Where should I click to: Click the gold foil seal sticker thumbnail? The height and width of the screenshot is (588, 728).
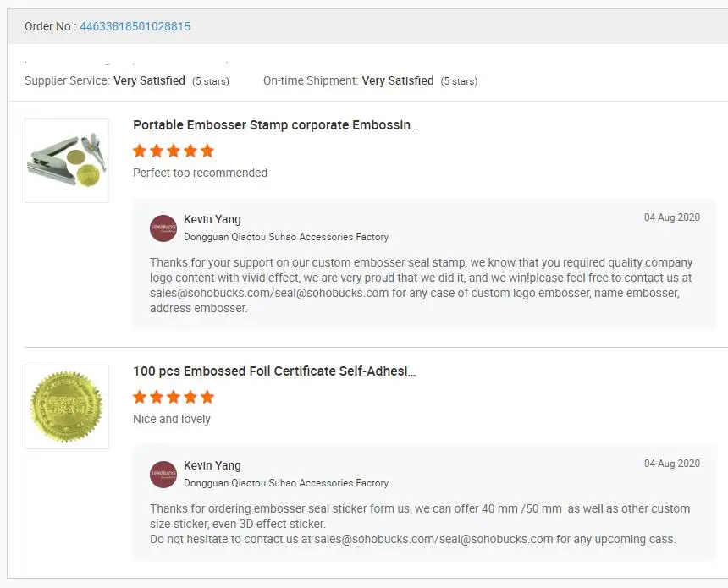coord(67,407)
